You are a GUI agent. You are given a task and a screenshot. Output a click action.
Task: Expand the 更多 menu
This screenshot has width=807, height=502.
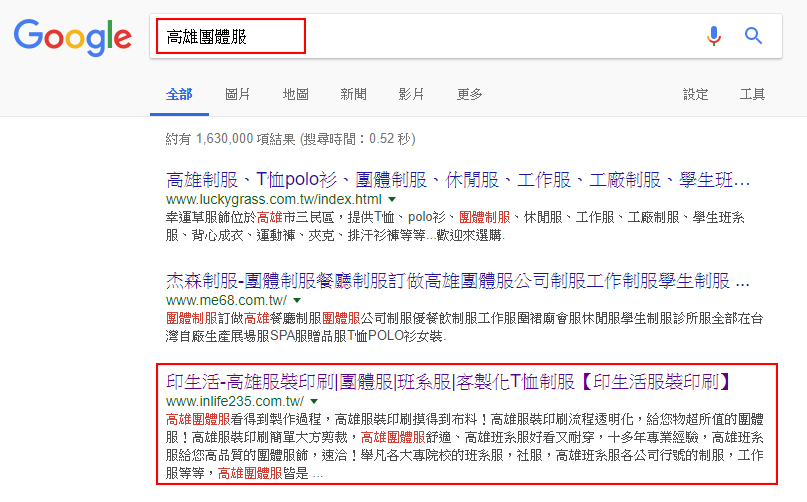470,94
